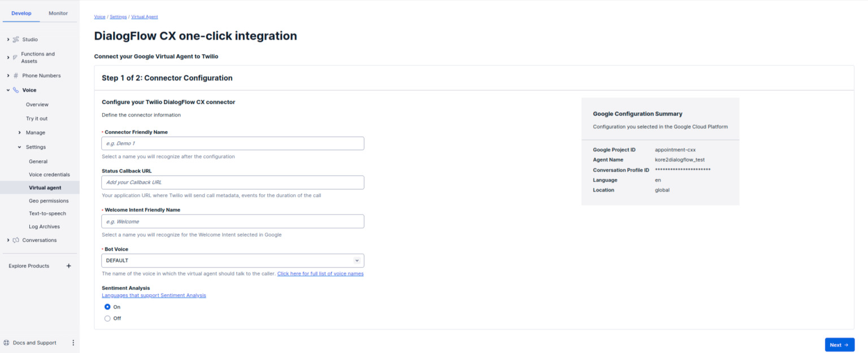This screenshot has width=868, height=353.
Task: Turn Sentiment Analysis Off
Action: coord(107,318)
